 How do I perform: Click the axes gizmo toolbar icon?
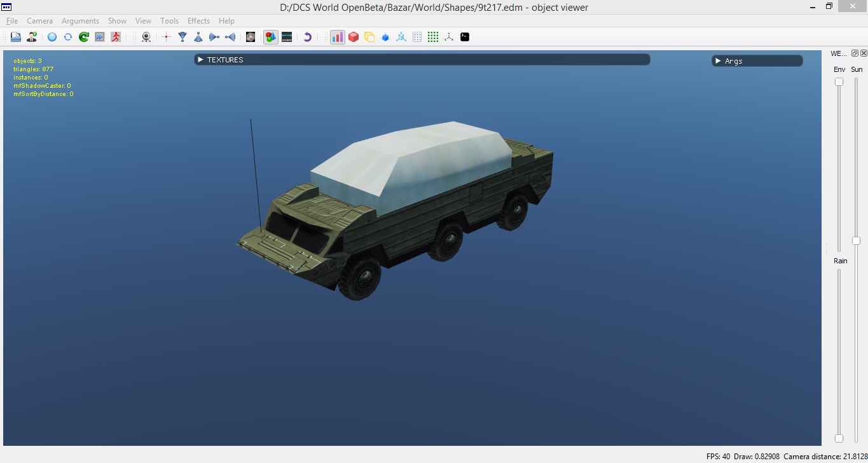(449, 37)
